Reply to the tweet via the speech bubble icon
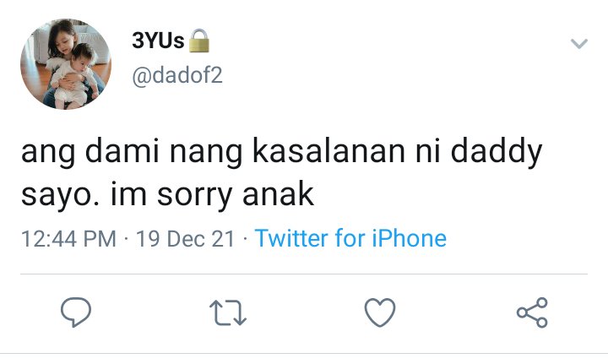The height and width of the screenshot is (364, 608). [x=76, y=312]
